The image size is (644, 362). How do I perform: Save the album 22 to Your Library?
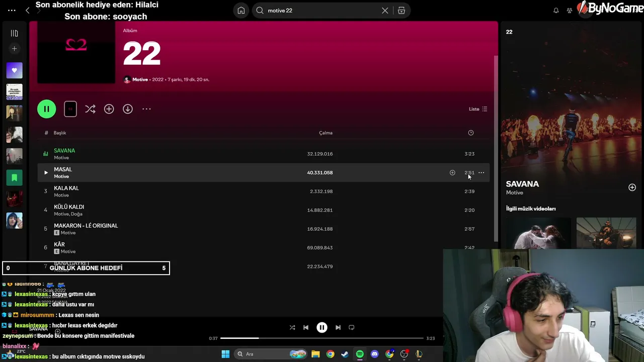pos(109,109)
